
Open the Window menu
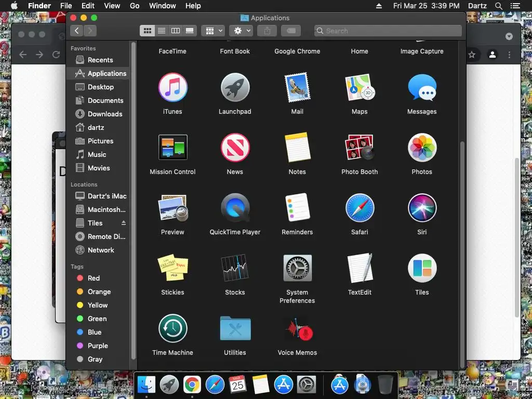coord(163,6)
